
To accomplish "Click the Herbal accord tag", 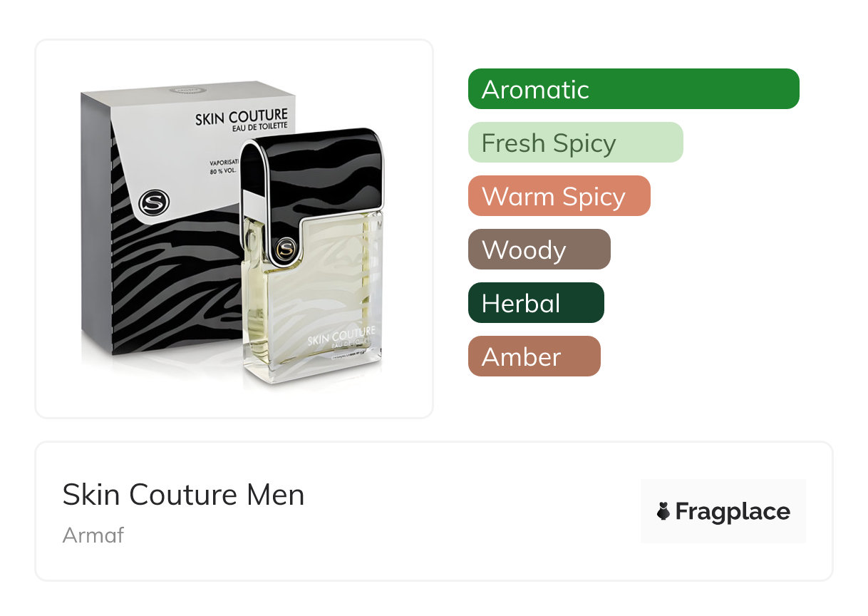I will point(536,303).
